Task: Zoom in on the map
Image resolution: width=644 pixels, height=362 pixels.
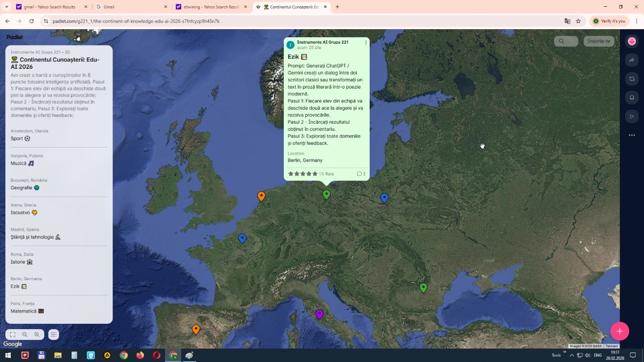Action: [x=37, y=335]
